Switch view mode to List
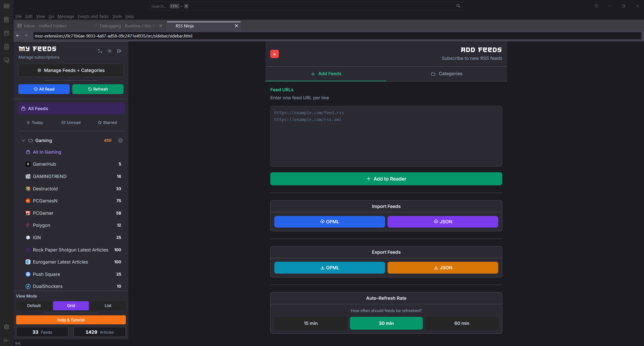Image resolution: width=644 pixels, height=346 pixels. tap(108, 306)
